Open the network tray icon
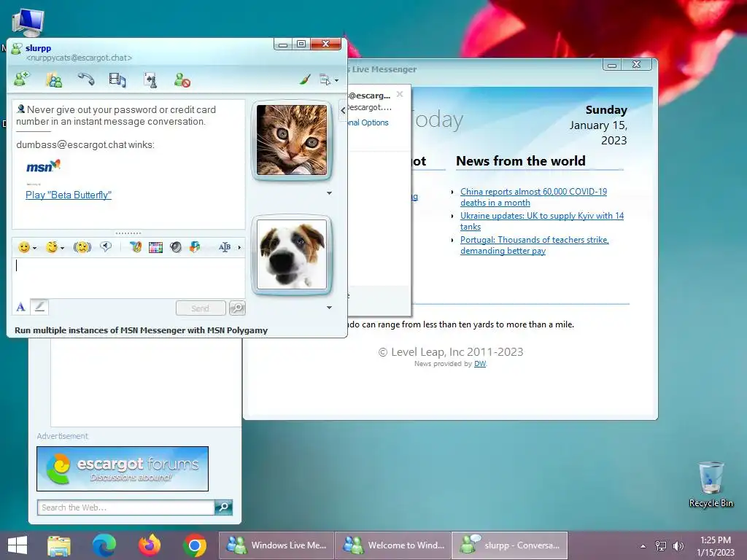The width and height of the screenshot is (747, 560). 661,545
